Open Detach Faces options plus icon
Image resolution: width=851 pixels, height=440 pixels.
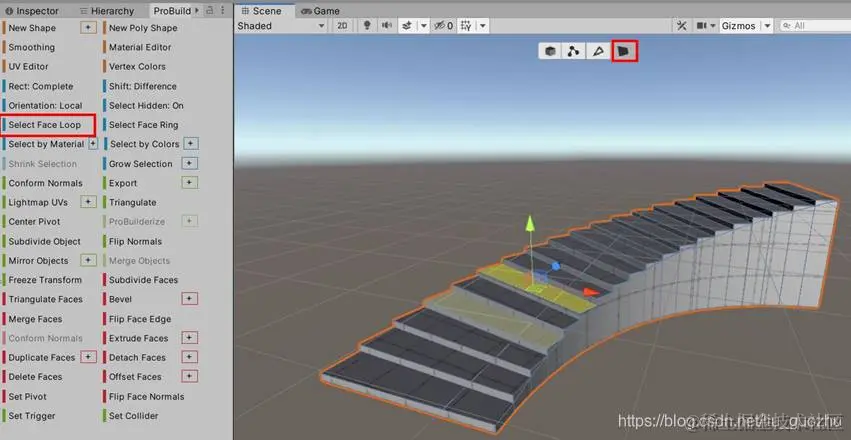[189, 357]
